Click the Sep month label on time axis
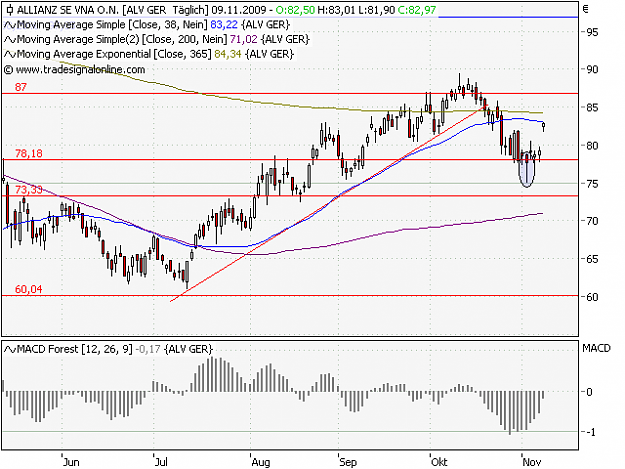Viewport: 625px width, 469px height. [x=348, y=462]
